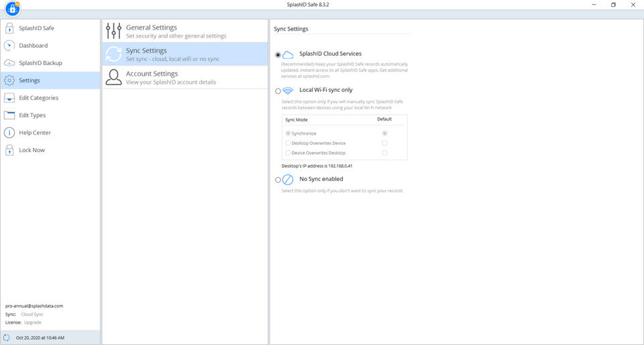Click the SplashID Safe padlock icon in the sidebar
This screenshot has width=644, height=345.
pyautogui.click(x=9, y=28)
